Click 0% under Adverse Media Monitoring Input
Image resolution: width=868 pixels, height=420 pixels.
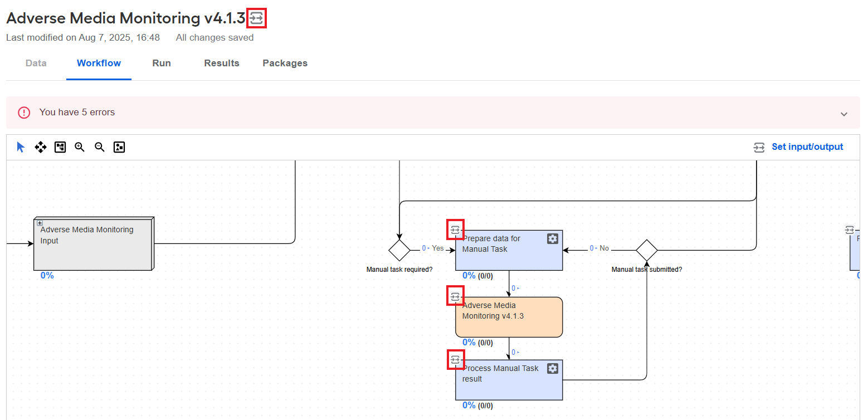coord(47,276)
